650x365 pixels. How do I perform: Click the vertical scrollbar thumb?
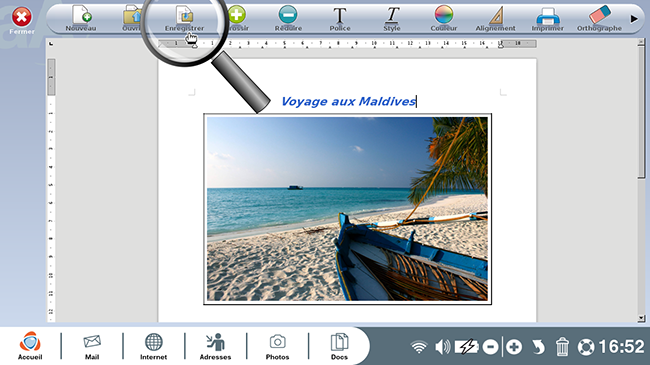pyautogui.click(x=641, y=112)
